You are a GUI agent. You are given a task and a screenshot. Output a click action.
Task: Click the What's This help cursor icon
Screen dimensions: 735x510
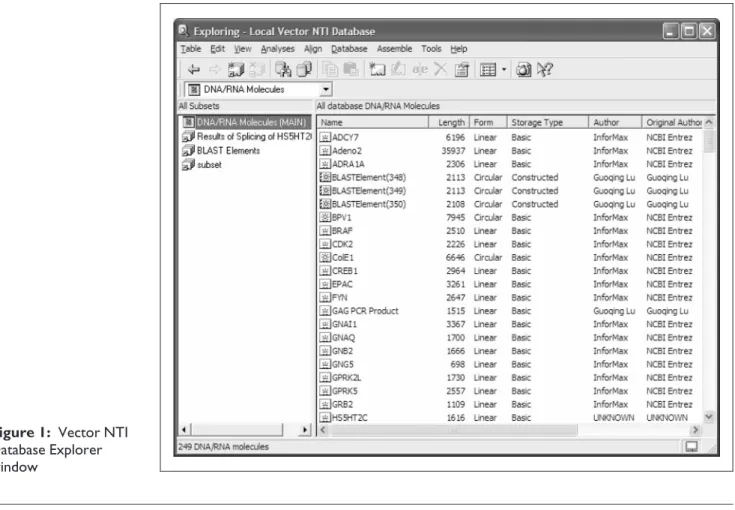tap(545, 70)
